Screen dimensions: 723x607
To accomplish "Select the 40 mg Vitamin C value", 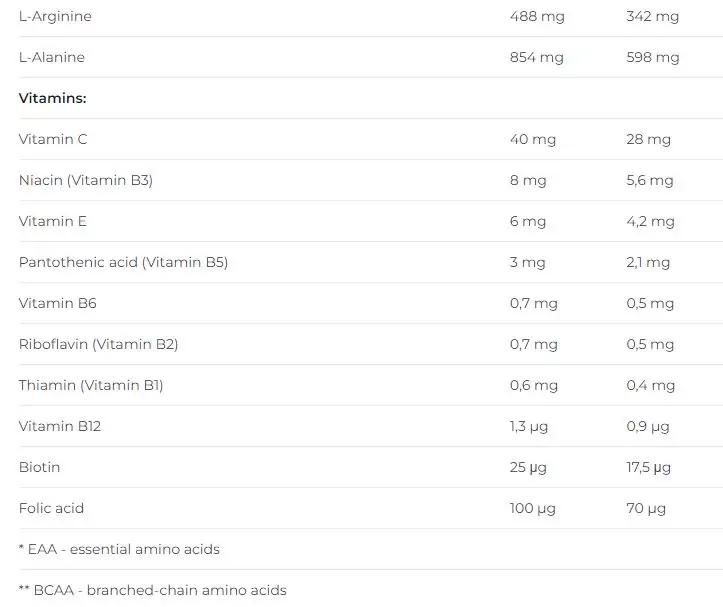I will [533, 140].
